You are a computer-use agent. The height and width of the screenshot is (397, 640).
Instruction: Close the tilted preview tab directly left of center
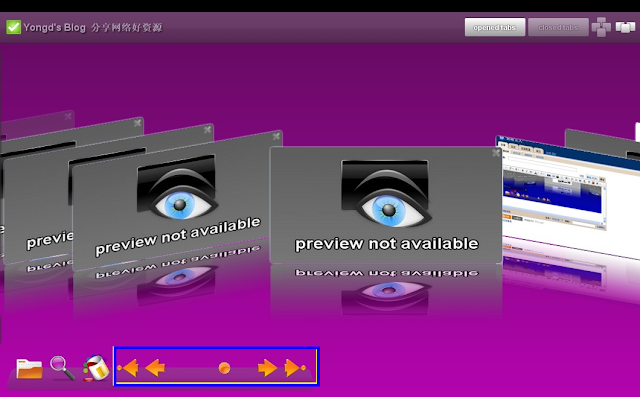coord(277,136)
